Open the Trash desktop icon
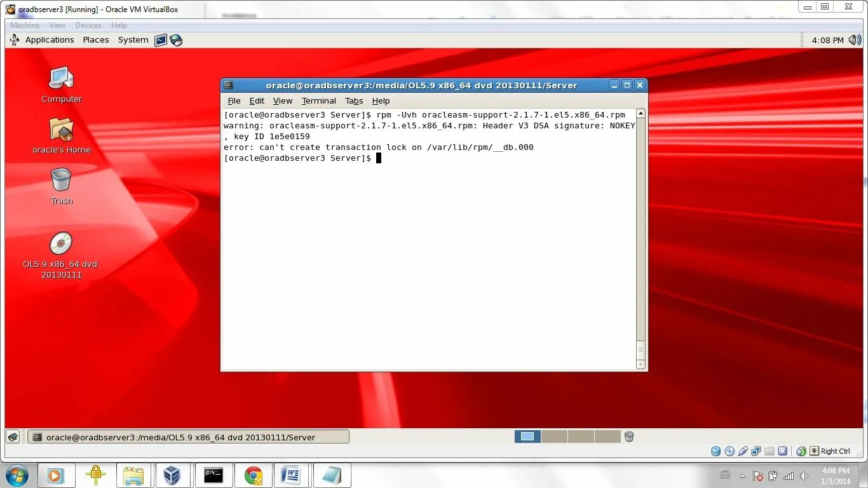The image size is (868, 488). pyautogui.click(x=61, y=180)
